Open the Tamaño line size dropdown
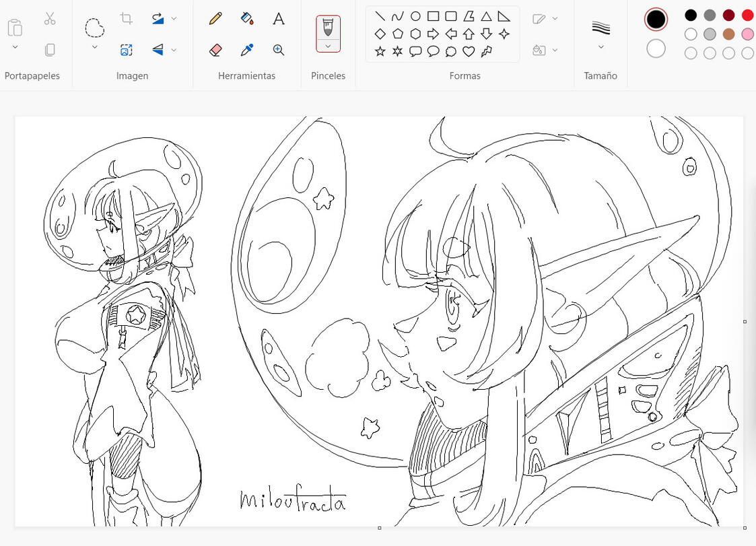Image resolution: width=756 pixels, height=546 pixels. (x=600, y=47)
